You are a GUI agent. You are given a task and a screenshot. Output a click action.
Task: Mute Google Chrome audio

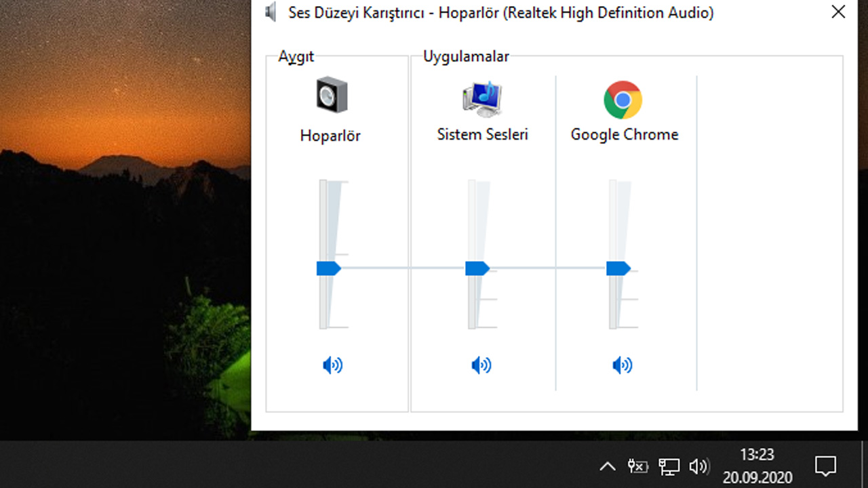click(x=622, y=365)
